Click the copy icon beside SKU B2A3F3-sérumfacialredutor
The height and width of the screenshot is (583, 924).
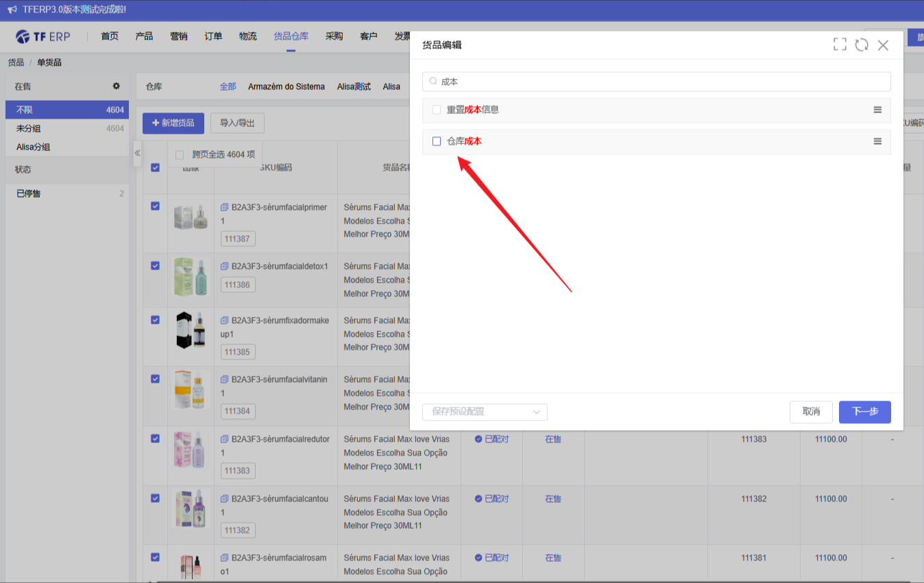point(224,439)
